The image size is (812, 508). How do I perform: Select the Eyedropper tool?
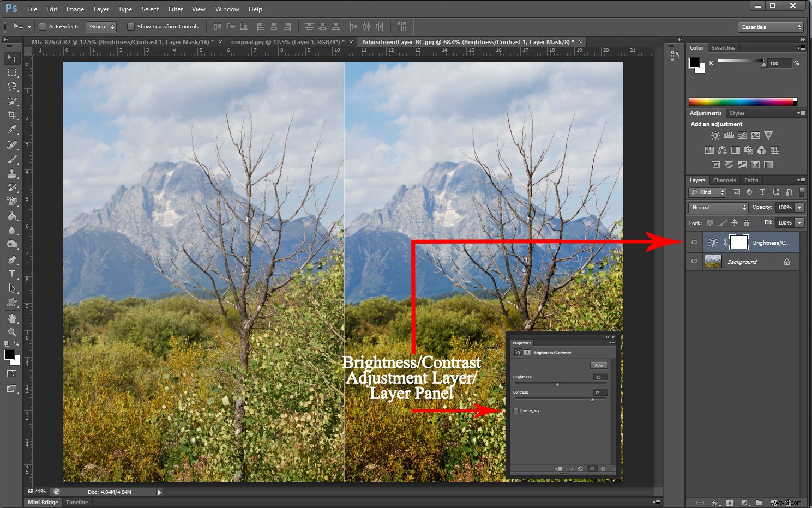coord(12,130)
